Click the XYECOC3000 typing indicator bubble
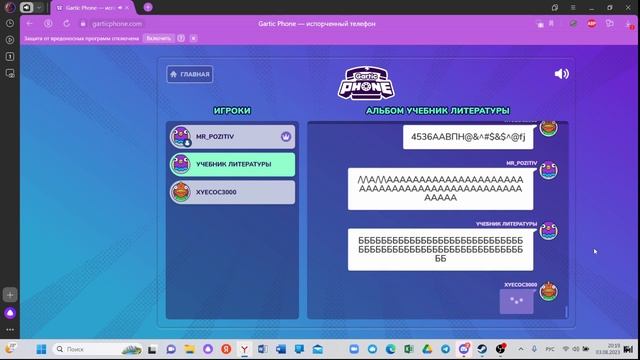The height and width of the screenshot is (360, 640). click(x=516, y=301)
